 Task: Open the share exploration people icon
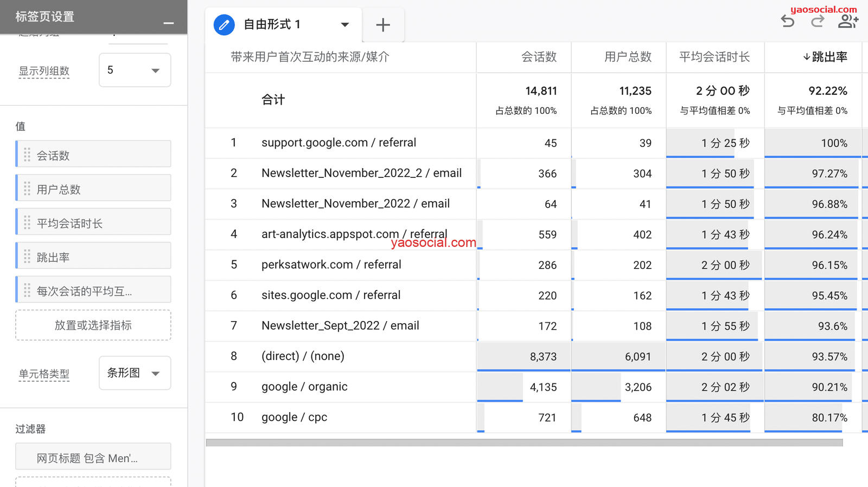click(848, 22)
